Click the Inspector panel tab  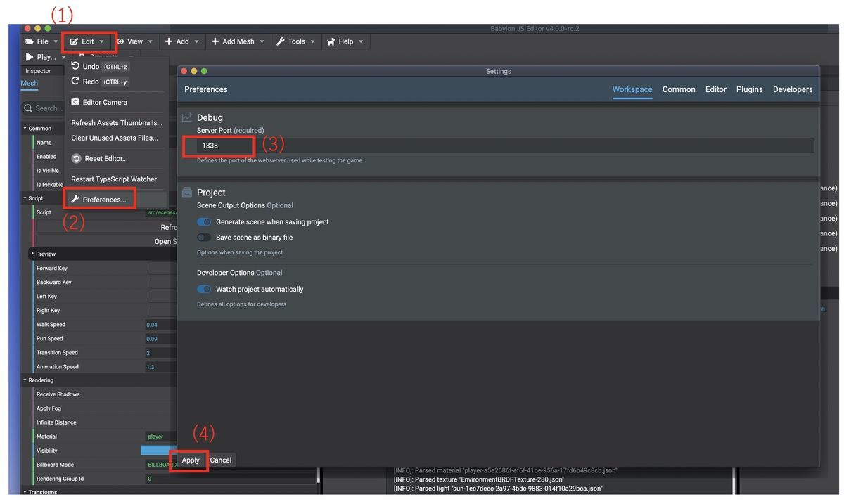click(x=38, y=71)
